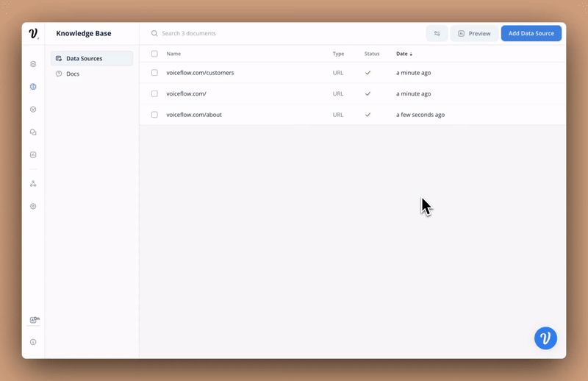Click the URL type of voiceflow.com/about
The height and width of the screenshot is (381, 588).
[338, 115]
